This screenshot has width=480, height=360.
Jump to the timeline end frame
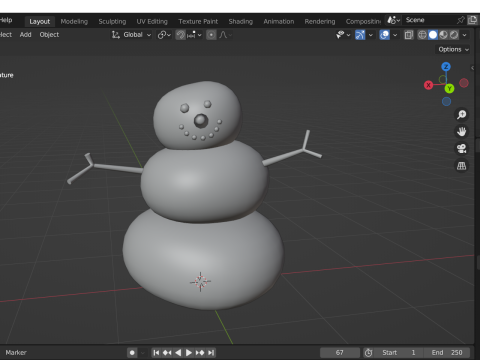(211, 353)
